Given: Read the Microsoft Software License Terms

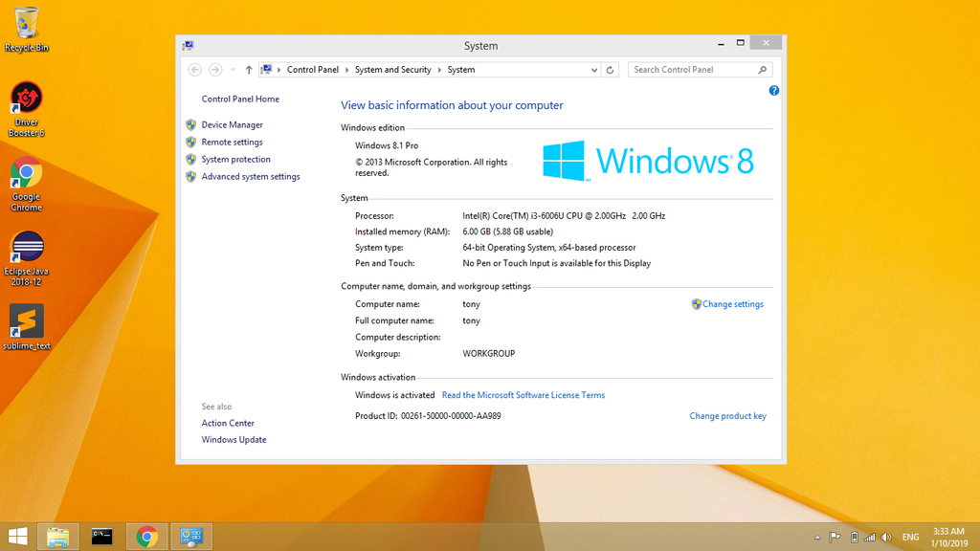Looking at the screenshot, I should coord(523,395).
